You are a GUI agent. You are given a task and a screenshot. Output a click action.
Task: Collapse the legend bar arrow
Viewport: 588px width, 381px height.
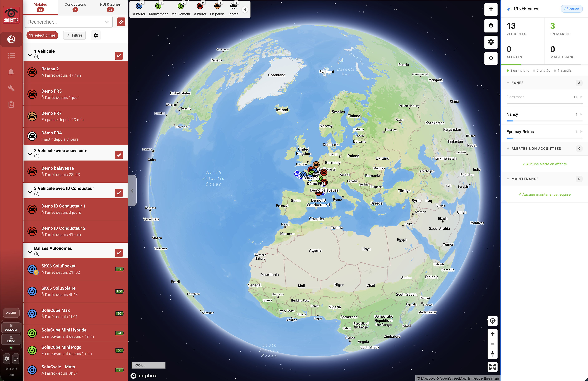coord(245,9)
